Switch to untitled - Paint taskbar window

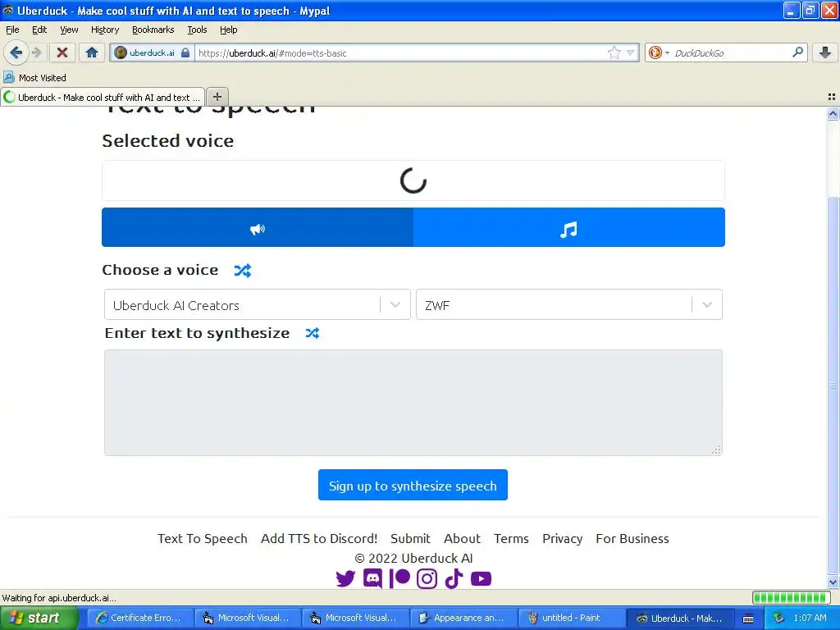(571, 618)
